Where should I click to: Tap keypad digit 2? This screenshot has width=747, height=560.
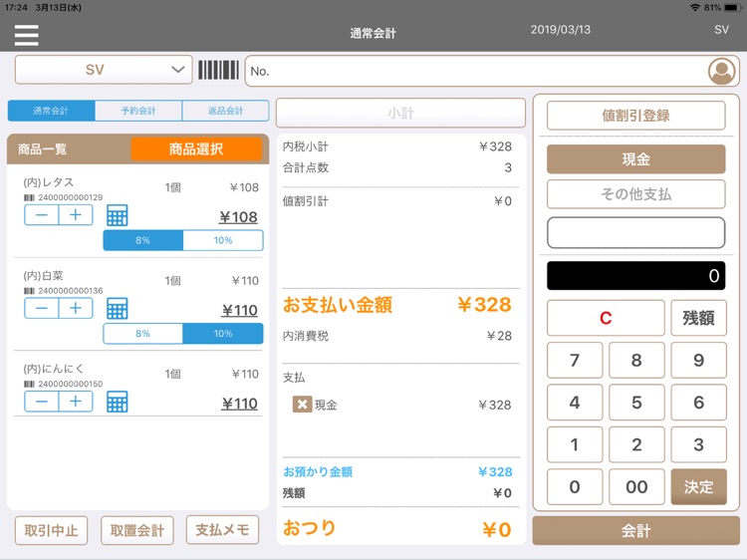(636, 444)
